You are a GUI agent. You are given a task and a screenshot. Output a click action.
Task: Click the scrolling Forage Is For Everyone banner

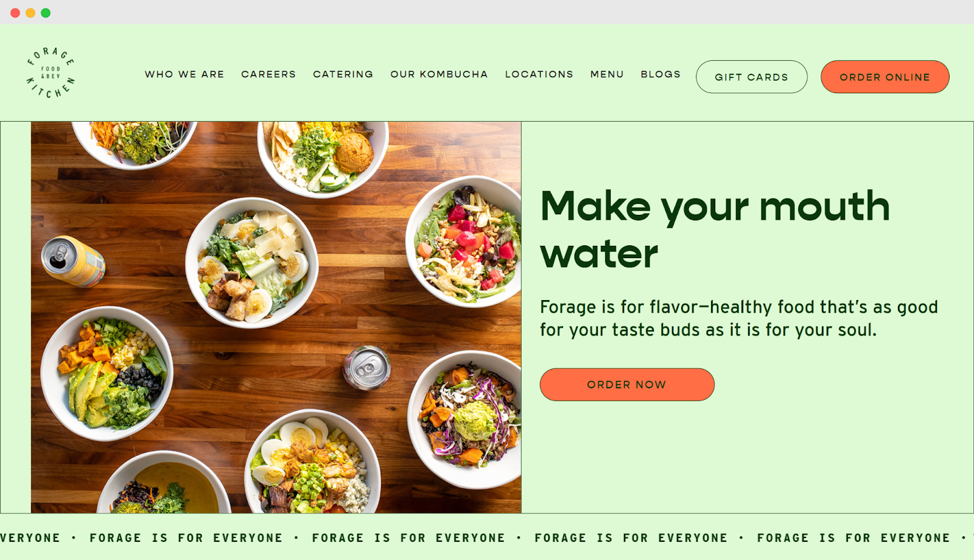click(487, 538)
